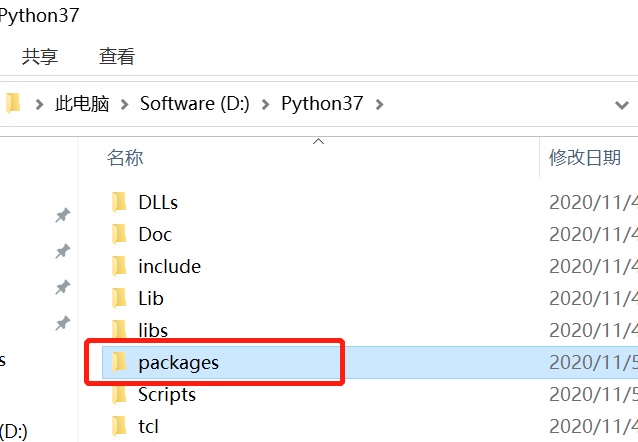Expand chevron before 此电脑 breadcrumb
The height and width of the screenshot is (442, 638).
[39, 105]
